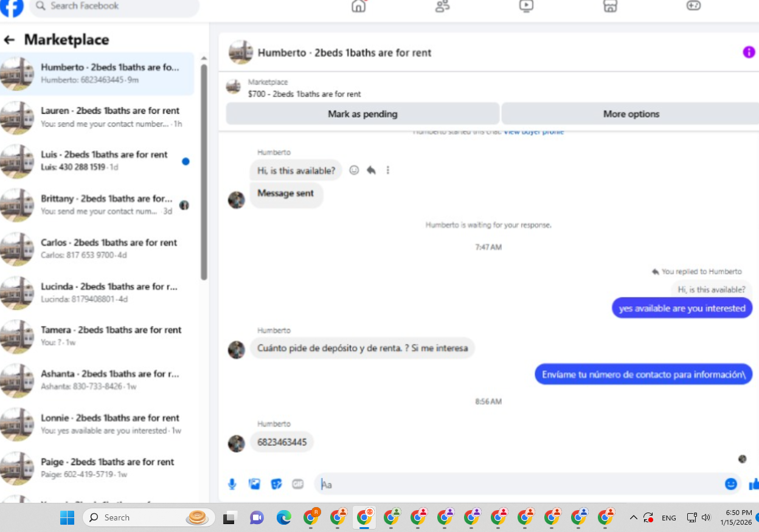Viewport: 759px width, 532px height.
Task: Click the $700 listing title text
Action: [x=305, y=94]
